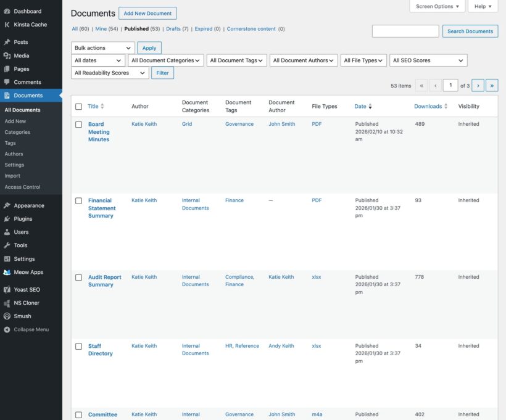Open Tags in Documents submenu
The height and width of the screenshot is (420, 506).
pos(10,143)
